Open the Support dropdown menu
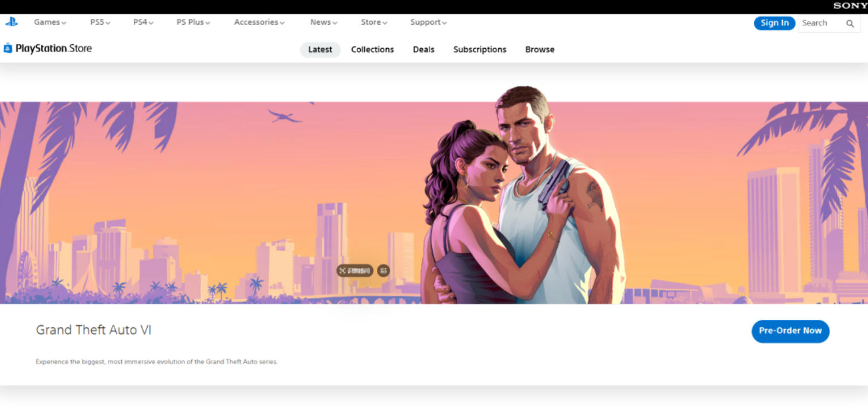Image resolution: width=868 pixels, height=414 pixels. [x=428, y=22]
